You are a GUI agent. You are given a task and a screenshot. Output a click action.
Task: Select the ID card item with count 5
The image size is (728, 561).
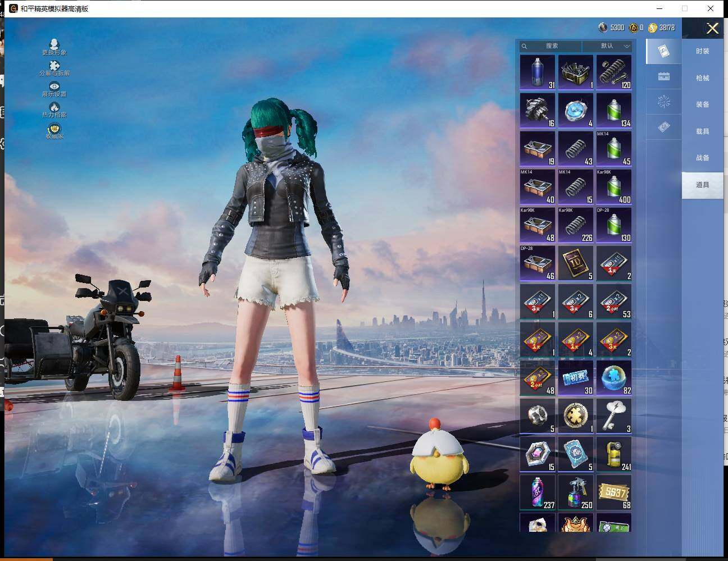point(576,263)
